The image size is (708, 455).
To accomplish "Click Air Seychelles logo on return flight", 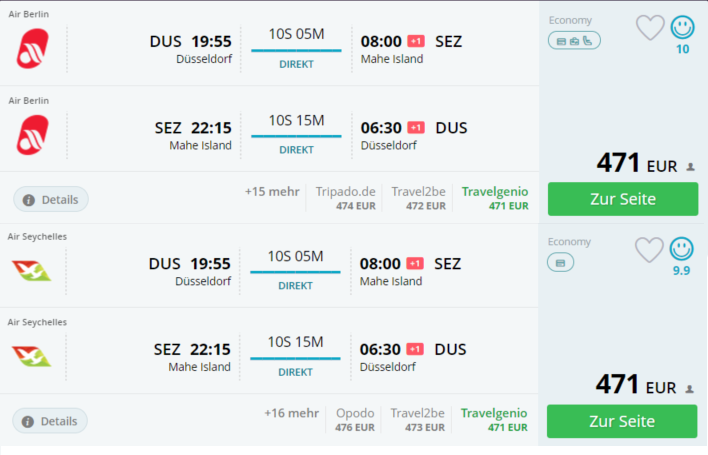I will [31, 357].
